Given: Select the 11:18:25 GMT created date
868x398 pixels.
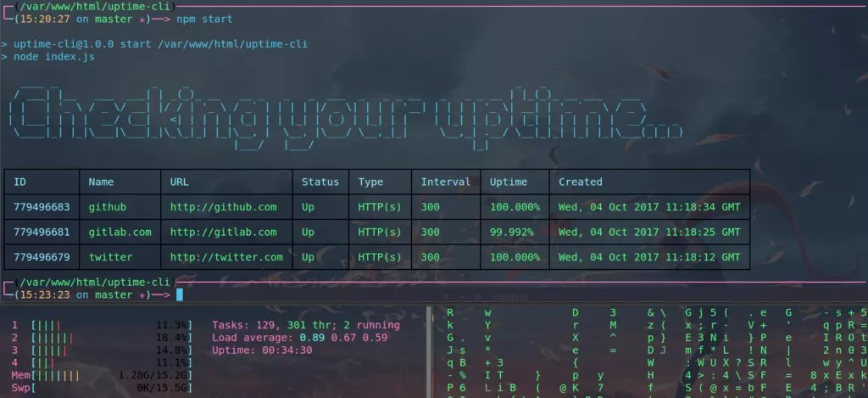Looking at the screenshot, I should [649, 232].
